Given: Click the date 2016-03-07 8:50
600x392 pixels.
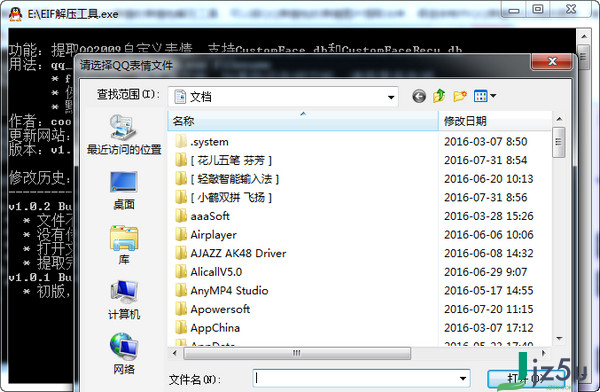Looking at the screenshot, I should point(486,142).
